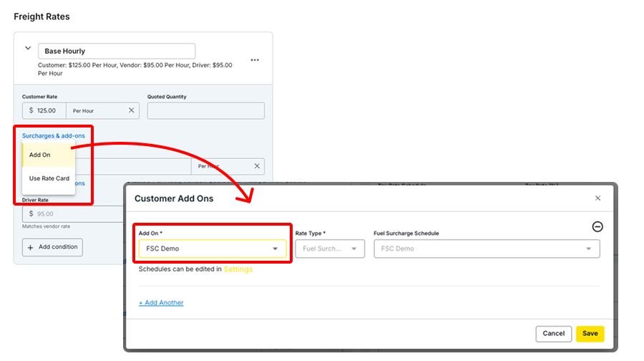The image size is (644, 361).
Task: Open the Fuel Surcharge Schedule dropdown
Action: [487, 249]
